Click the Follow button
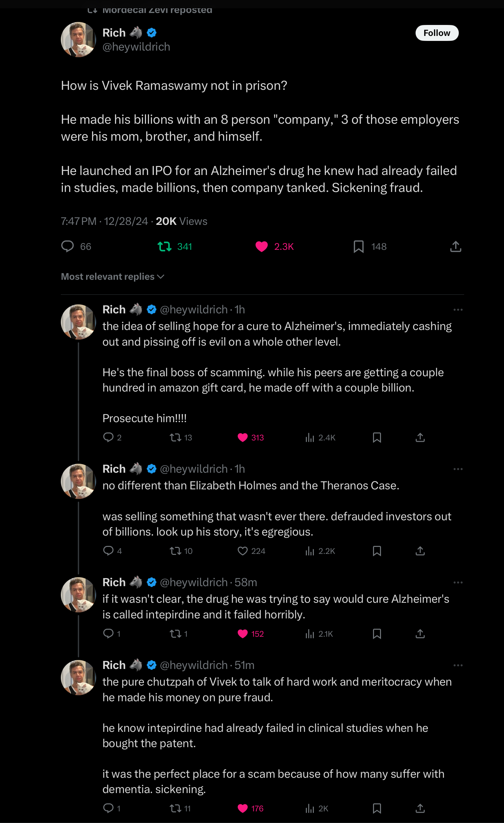 (437, 33)
